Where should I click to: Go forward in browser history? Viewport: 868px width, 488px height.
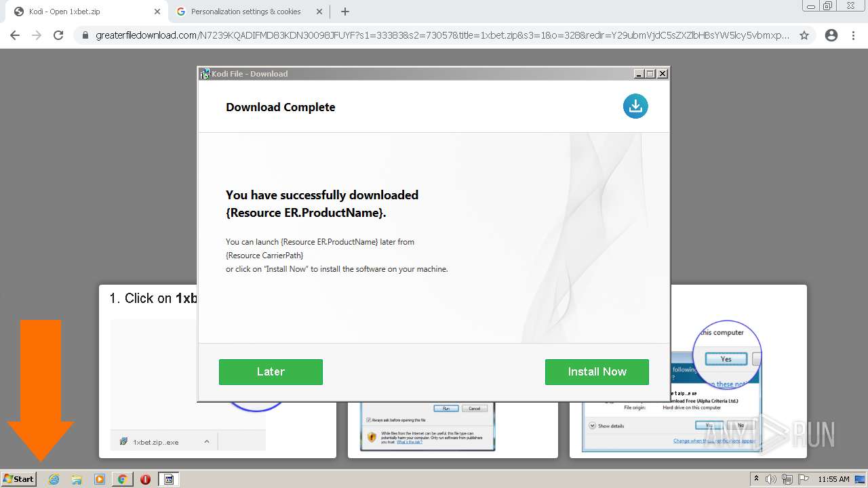[x=37, y=35]
